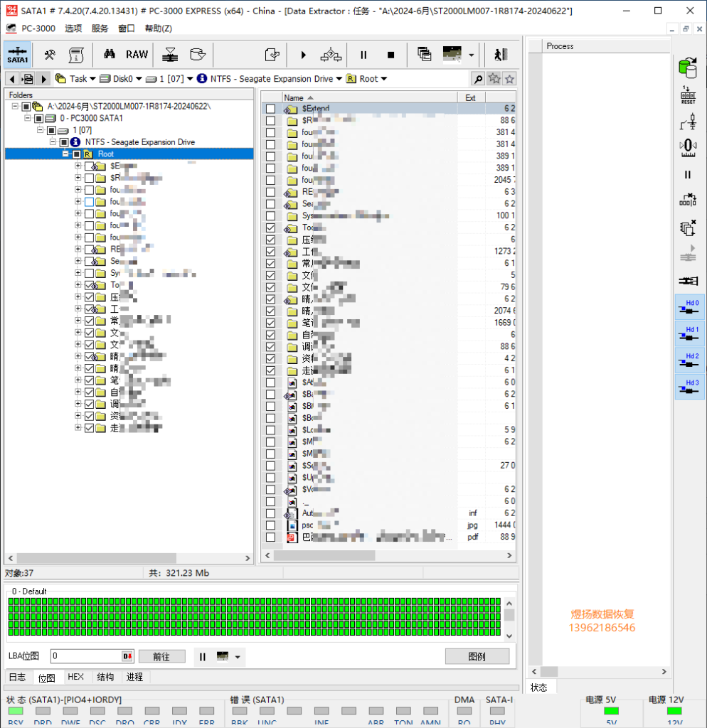Viewport: 707px width, 728px height.
Task: Click the exit door icon
Action: click(x=500, y=55)
